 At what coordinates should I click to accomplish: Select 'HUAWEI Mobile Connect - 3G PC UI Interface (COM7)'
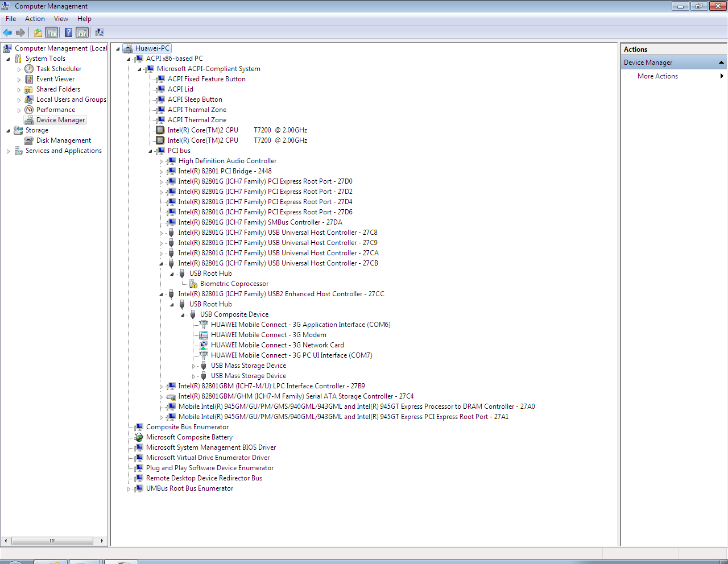click(x=292, y=355)
